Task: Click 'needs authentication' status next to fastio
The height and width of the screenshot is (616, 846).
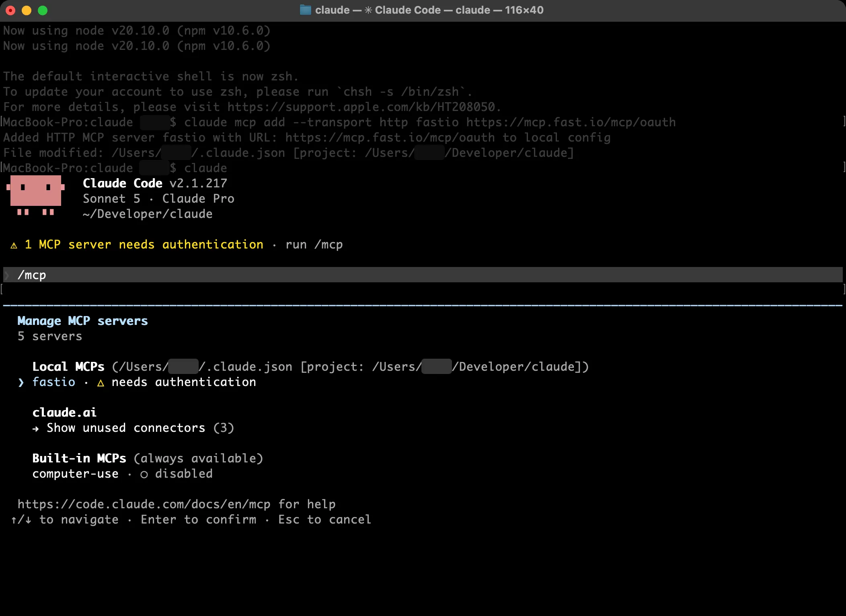Action: (x=184, y=382)
